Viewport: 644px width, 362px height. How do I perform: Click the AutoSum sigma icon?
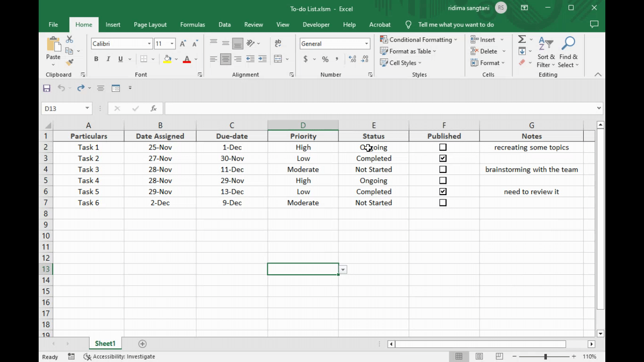(522, 40)
